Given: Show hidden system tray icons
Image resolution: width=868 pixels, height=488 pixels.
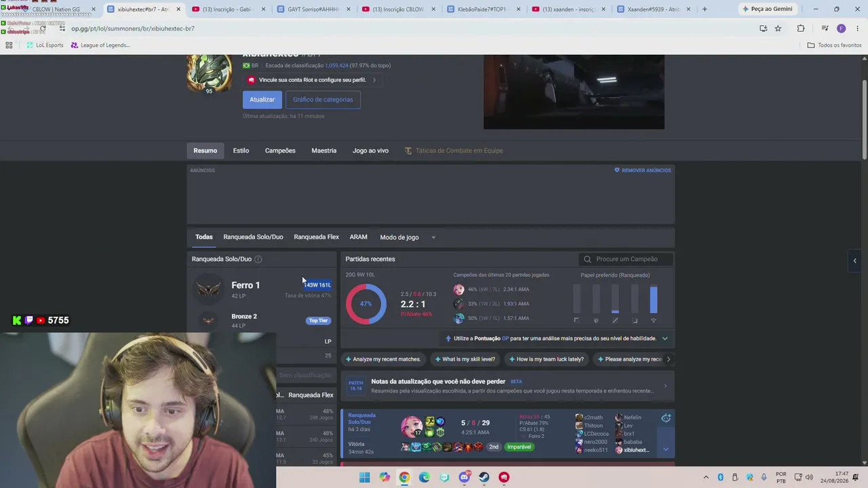Looking at the screenshot, I should [706, 477].
